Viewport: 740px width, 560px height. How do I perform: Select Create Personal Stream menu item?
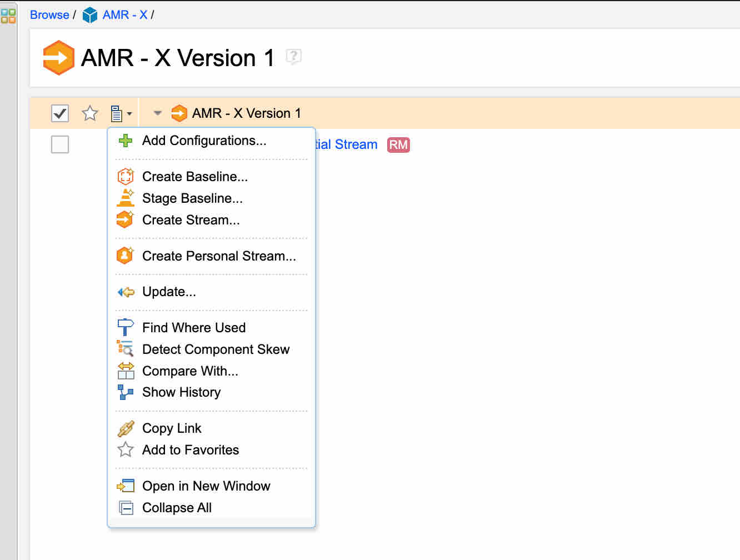pos(219,256)
